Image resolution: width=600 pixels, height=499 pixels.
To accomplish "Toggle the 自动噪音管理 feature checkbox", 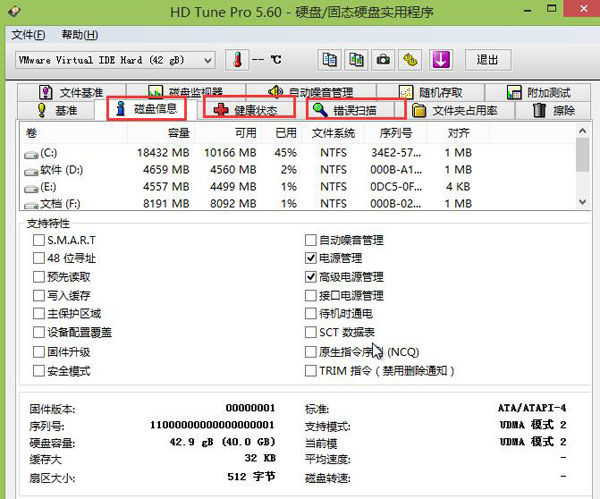I will (x=311, y=240).
